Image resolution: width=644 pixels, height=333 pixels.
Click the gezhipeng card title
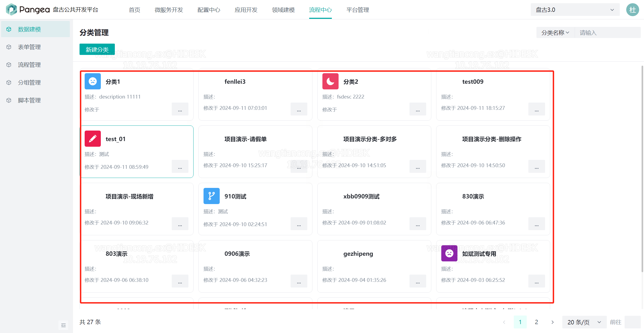pos(358,254)
